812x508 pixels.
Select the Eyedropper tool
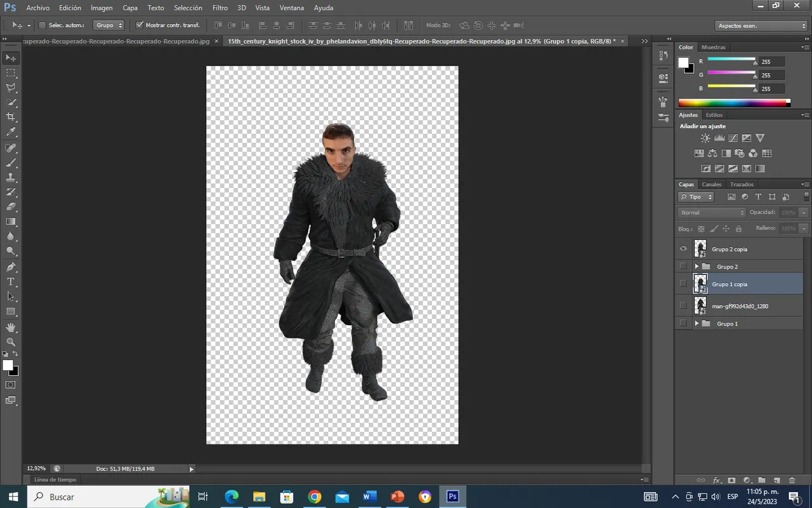(11, 132)
